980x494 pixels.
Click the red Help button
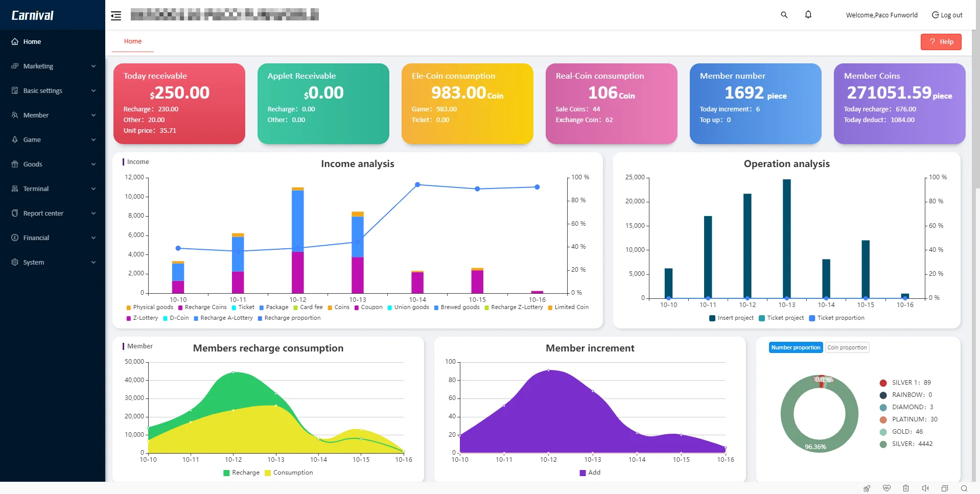coord(941,42)
